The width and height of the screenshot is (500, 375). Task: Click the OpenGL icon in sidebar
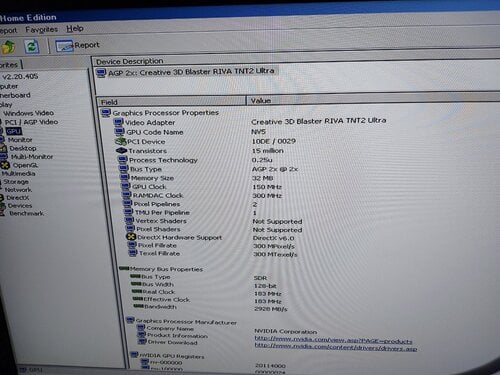tap(5, 165)
